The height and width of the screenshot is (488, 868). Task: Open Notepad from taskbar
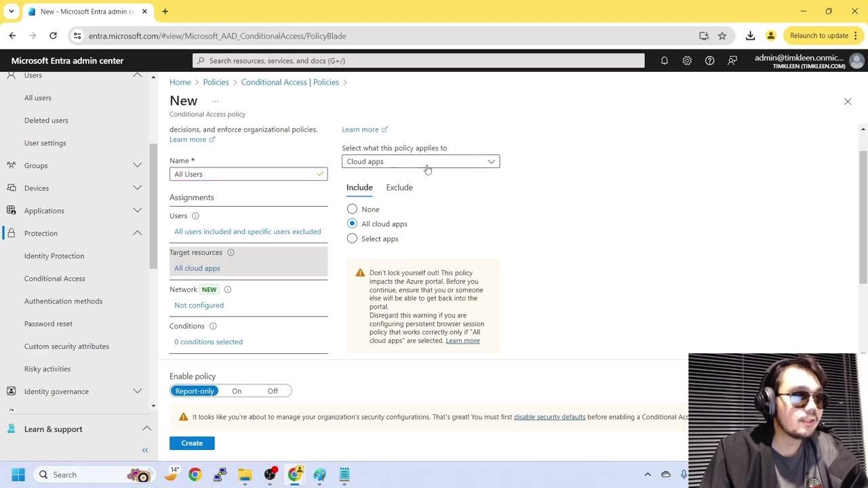pos(344,474)
